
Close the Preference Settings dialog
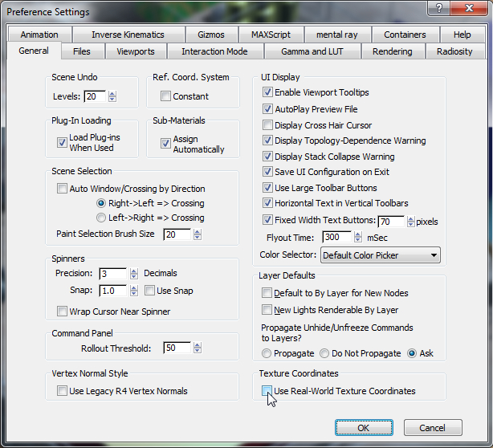click(469, 8)
